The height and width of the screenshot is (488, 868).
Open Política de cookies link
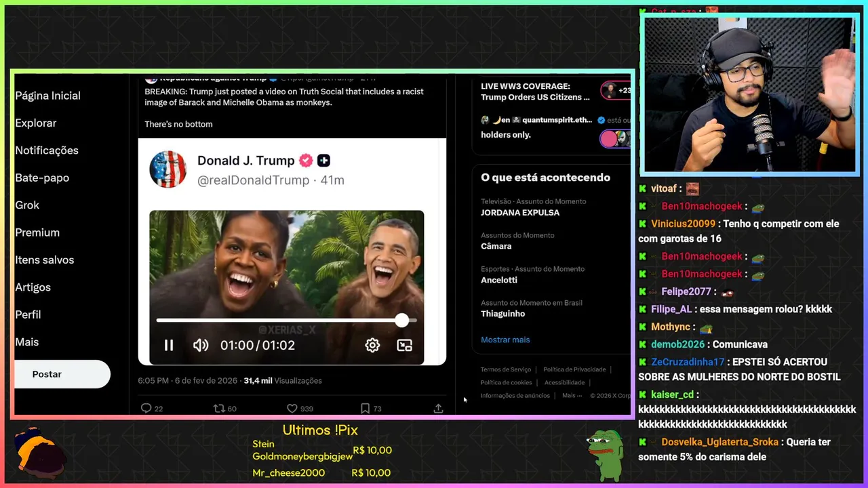tap(506, 382)
